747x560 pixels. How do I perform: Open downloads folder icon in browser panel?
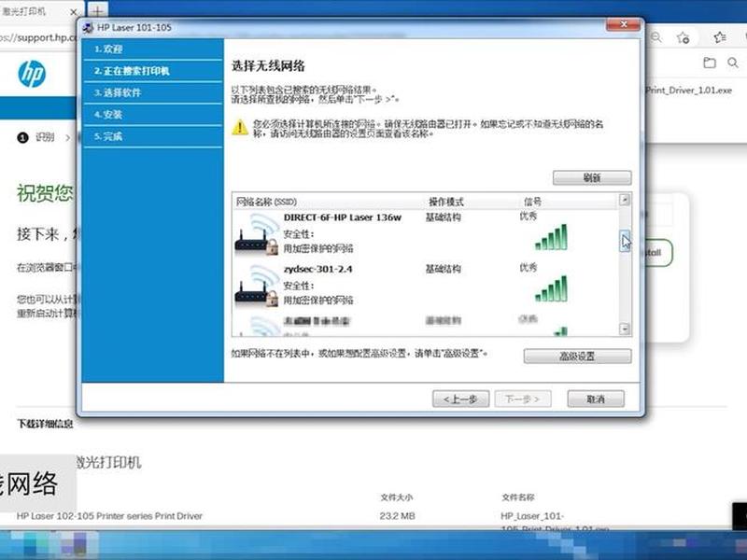710,63
